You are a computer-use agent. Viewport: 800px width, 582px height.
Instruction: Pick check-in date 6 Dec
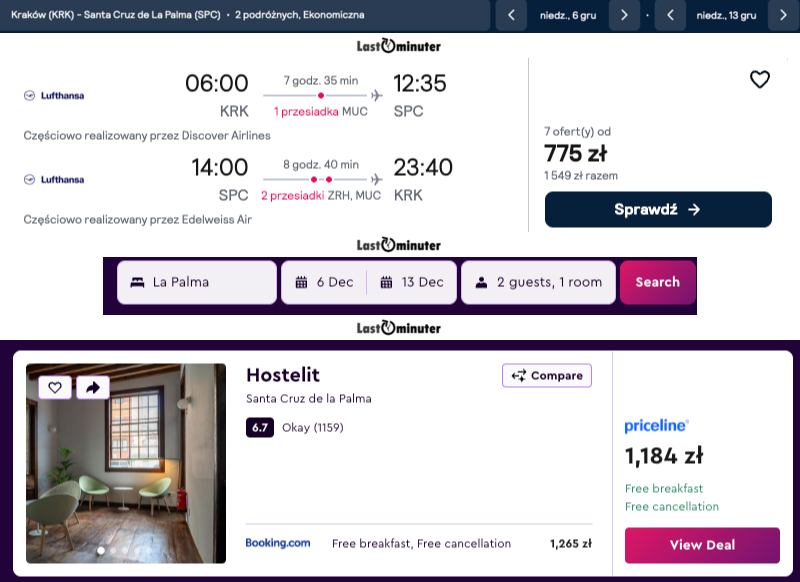(324, 282)
